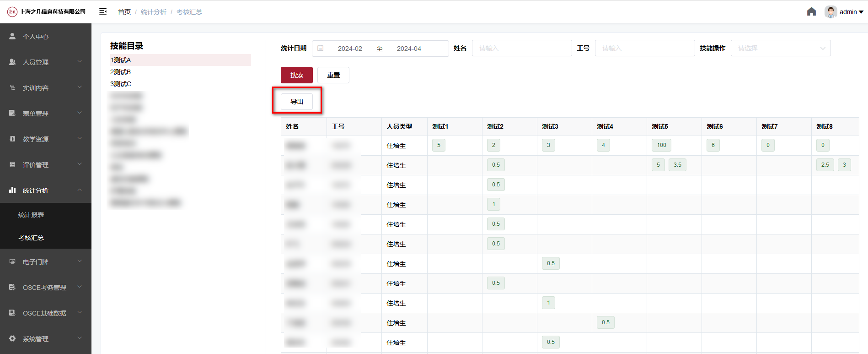The image size is (868, 354).
Task: Click the OSCE基础数据 sidebar icon
Action: tap(12, 313)
